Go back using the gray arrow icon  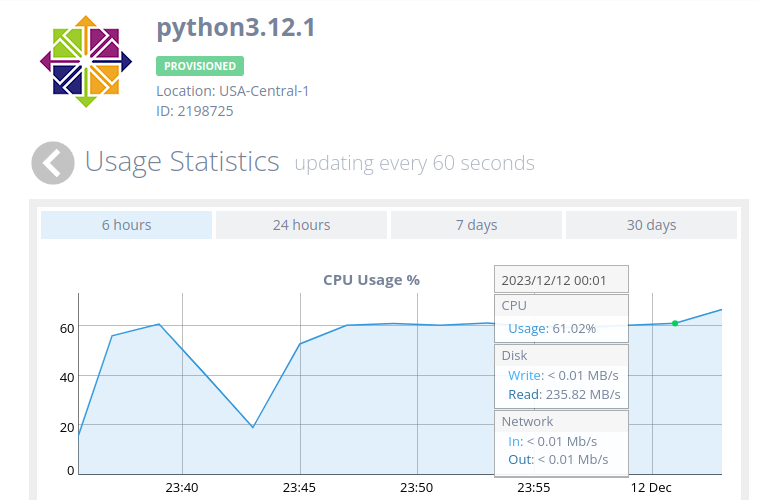pos(53,163)
